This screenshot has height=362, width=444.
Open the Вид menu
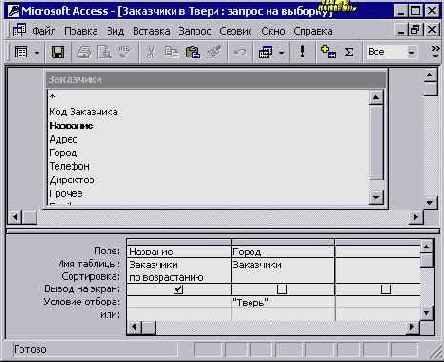pyautogui.click(x=115, y=31)
